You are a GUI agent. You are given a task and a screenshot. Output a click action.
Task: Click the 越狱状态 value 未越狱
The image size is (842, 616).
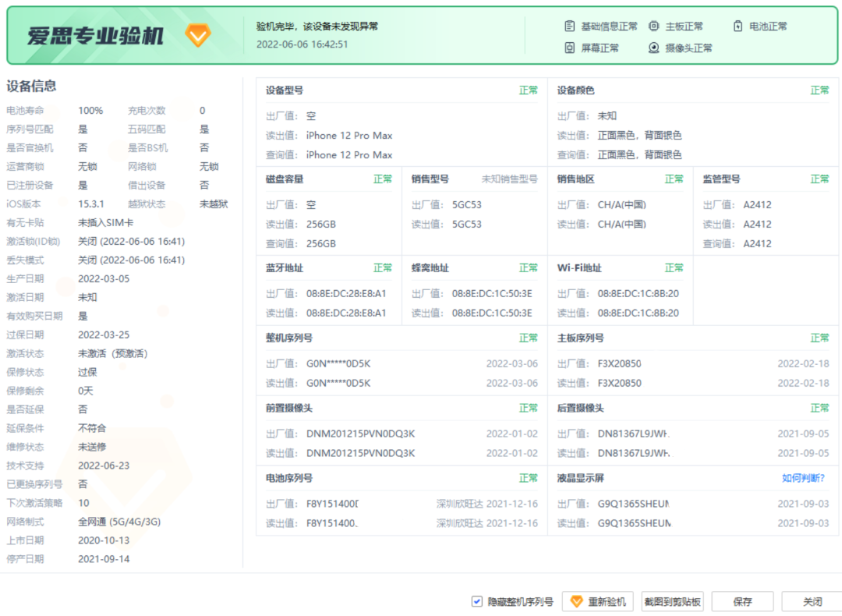tap(214, 204)
